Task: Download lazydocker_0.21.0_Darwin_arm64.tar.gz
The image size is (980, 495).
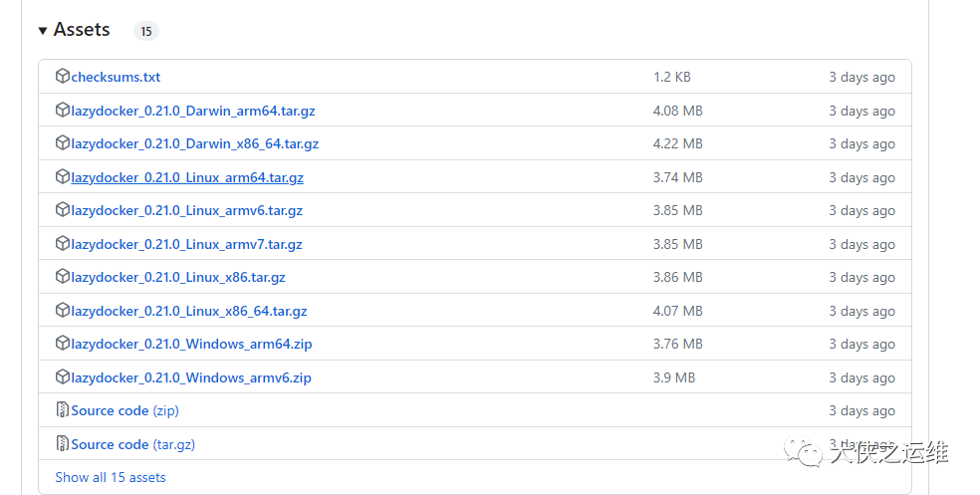Action: point(193,111)
